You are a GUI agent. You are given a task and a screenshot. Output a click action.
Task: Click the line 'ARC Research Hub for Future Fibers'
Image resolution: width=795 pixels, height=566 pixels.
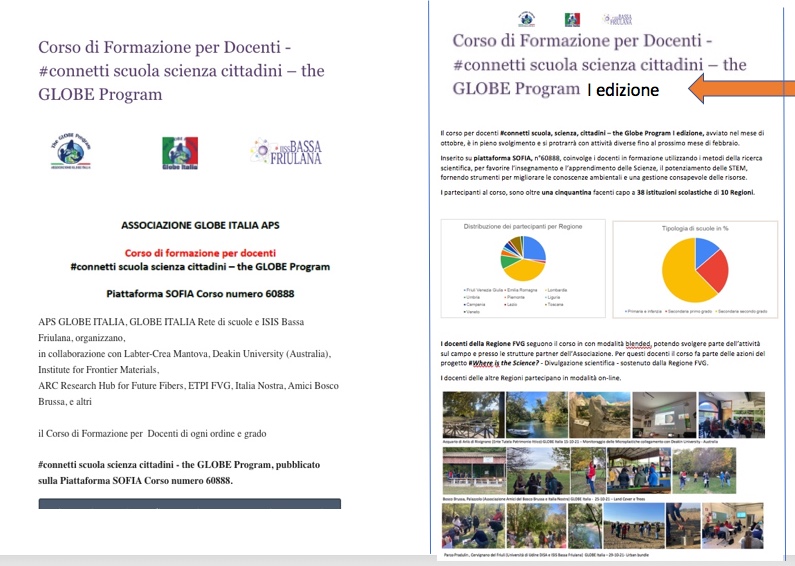(188, 386)
